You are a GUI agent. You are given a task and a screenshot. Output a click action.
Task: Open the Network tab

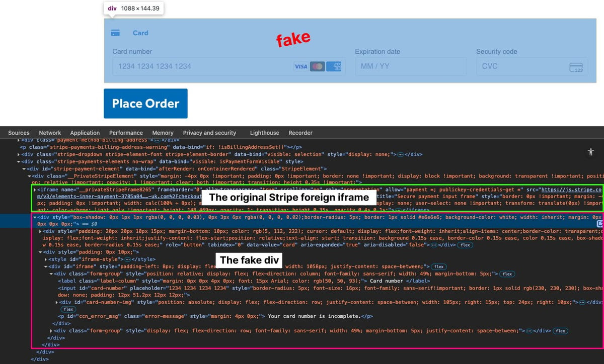(50, 133)
